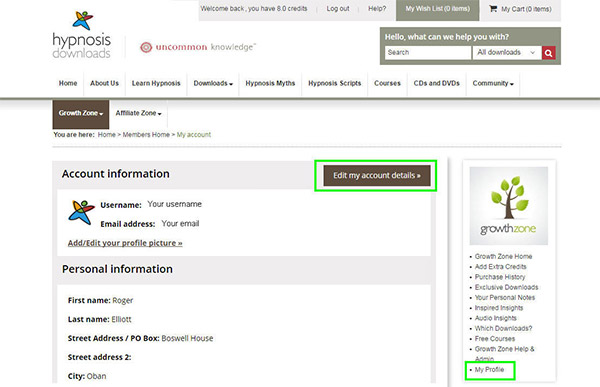Screen dimensions: 600x387
Task: Open My Profile sidebar link
Action: (489, 370)
